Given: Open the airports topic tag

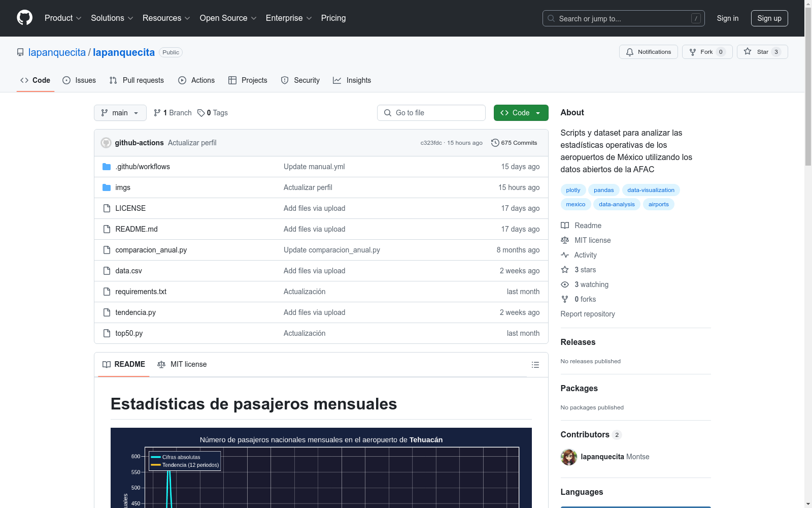Looking at the screenshot, I should tap(659, 204).
